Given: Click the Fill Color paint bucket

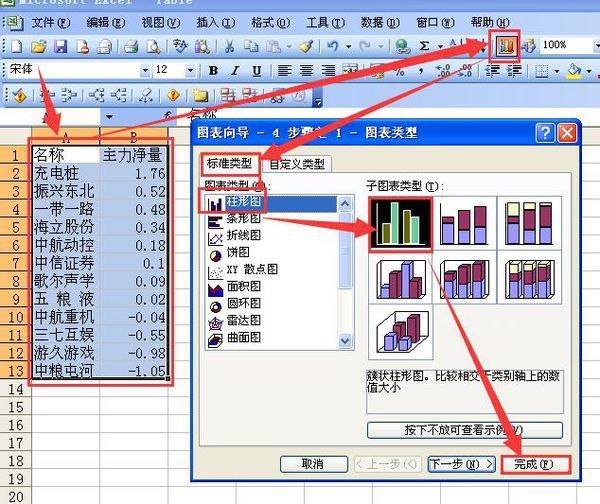Looking at the screenshot, I should [x=574, y=71].
